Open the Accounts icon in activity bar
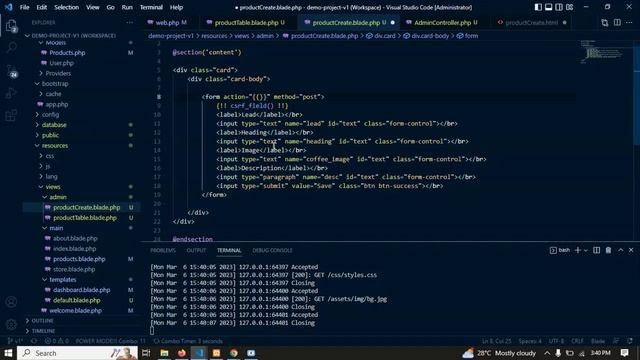 tap(11, 302)
